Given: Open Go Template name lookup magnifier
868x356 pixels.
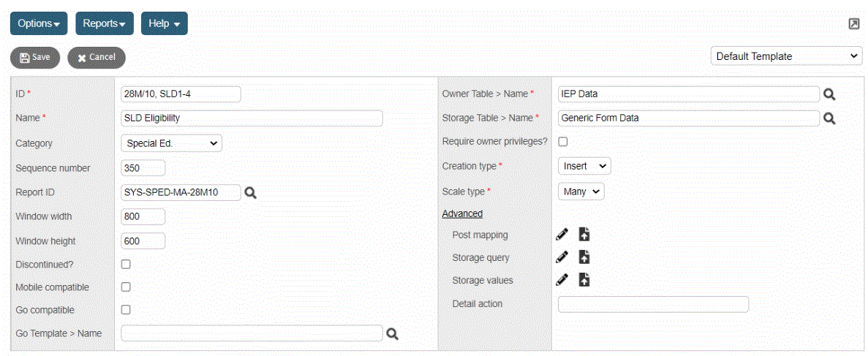Looking at the screenshot, I should tap(393, 333).
